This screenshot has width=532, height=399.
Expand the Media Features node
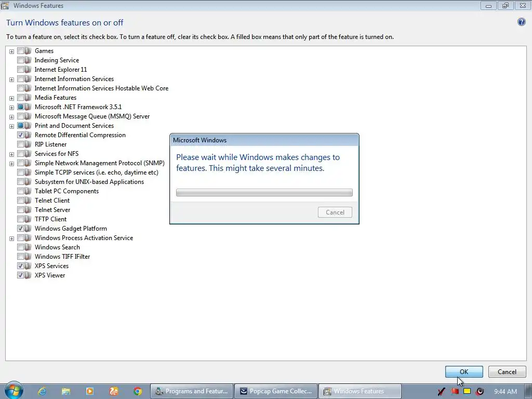point(11,98)
